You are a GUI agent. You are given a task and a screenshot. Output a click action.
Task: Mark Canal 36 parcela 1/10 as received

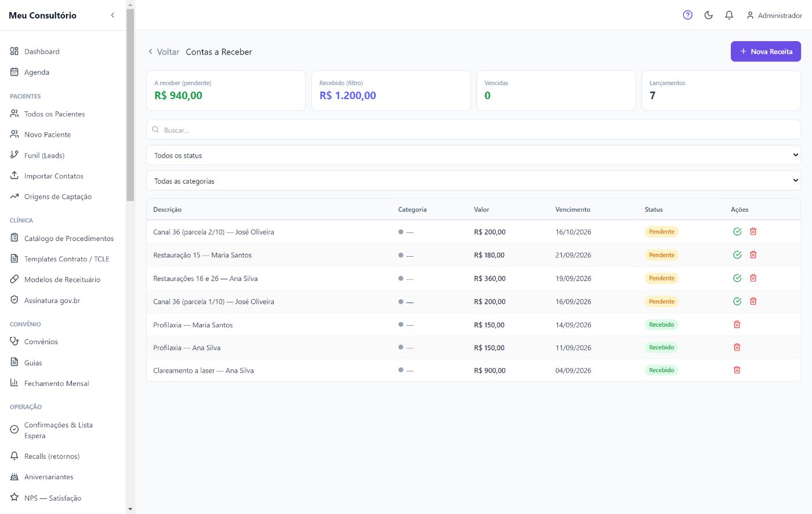pyautogui.click(x=737, y=301)
